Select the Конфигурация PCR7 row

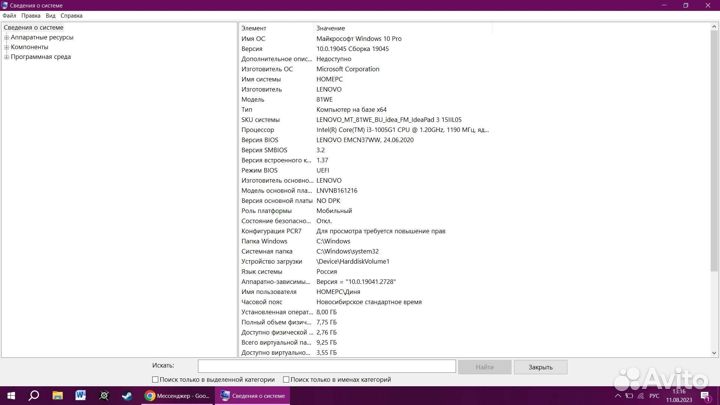click(x=365, y=231)
